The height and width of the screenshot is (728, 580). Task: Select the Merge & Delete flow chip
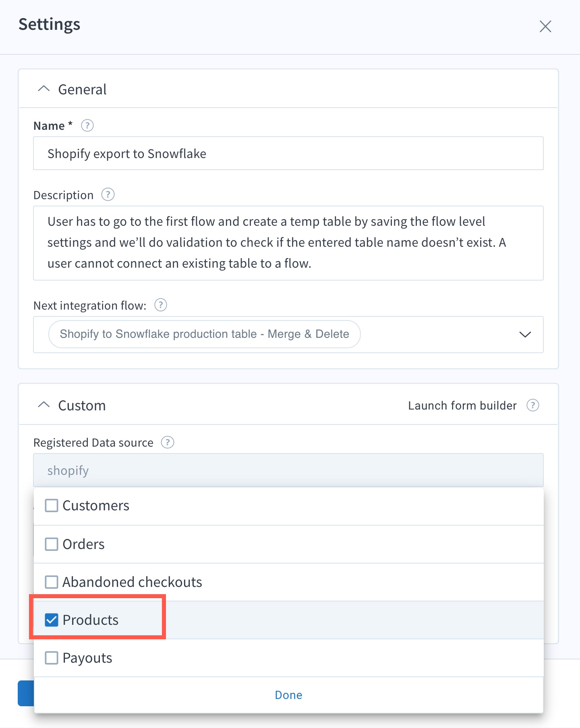click(x=204, y=334)
